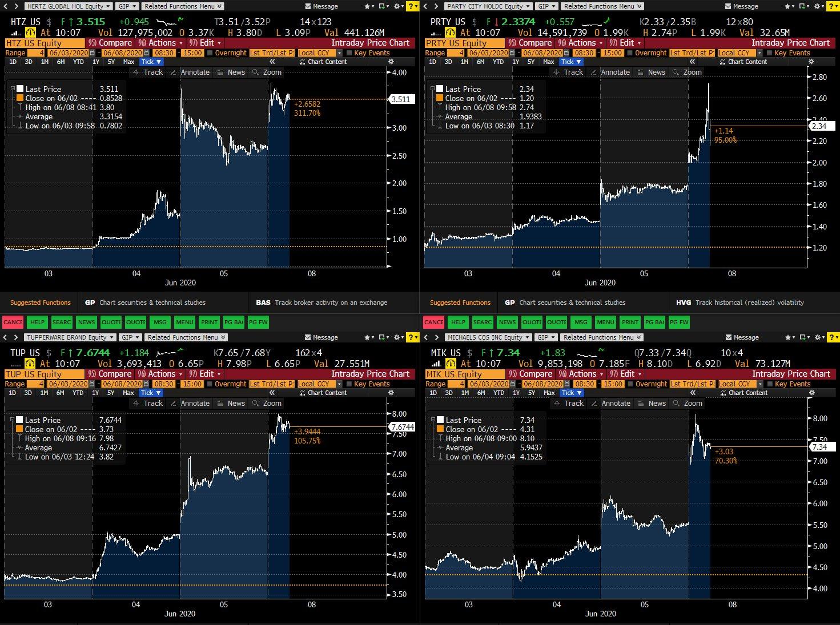
Task: Toggle the Overnight checkbox on the PRTY chart
Action: (x=630, y=53)
